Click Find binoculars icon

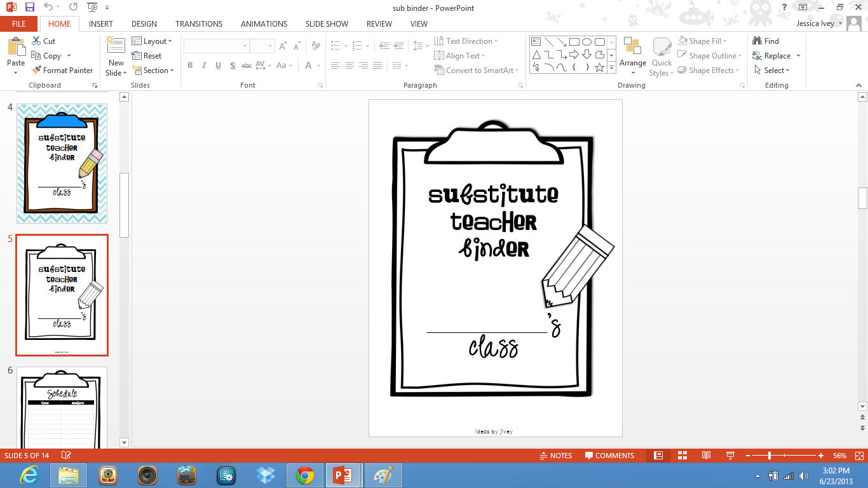click(x=757, y=41)
